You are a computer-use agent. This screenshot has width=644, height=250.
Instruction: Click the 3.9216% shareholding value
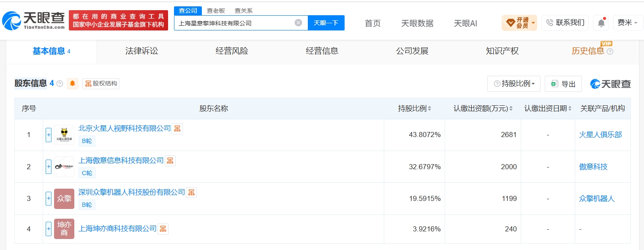click(427, 229)
